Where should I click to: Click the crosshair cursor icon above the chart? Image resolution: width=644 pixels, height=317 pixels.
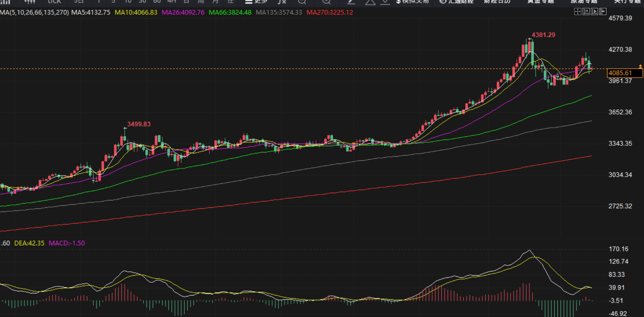pos(577,12)
